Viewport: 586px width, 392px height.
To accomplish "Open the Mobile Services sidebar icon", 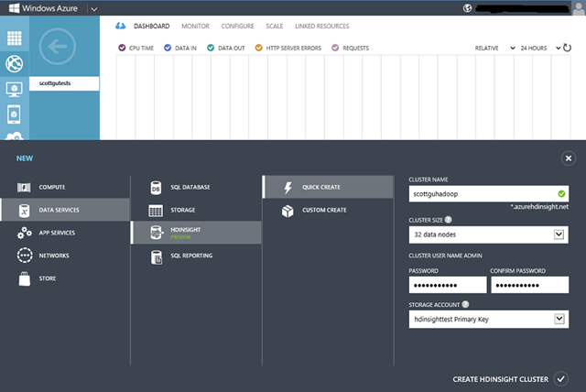I will coord(15,114).
